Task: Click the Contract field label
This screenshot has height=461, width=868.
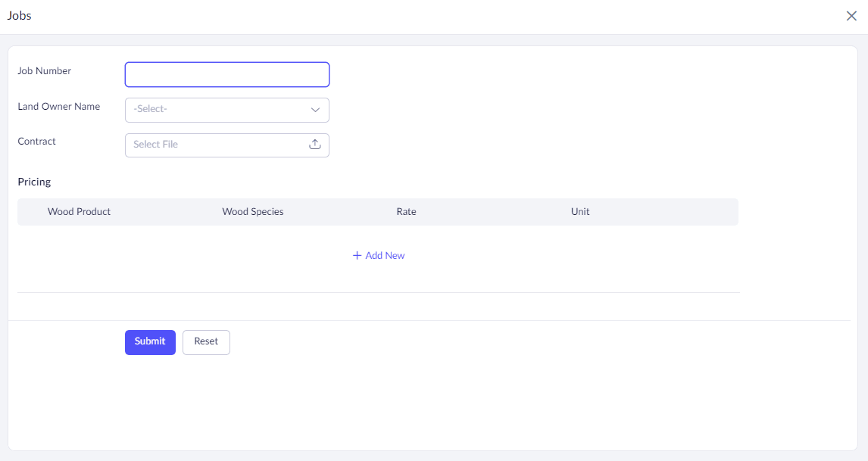Action: (x=36, y=142)
